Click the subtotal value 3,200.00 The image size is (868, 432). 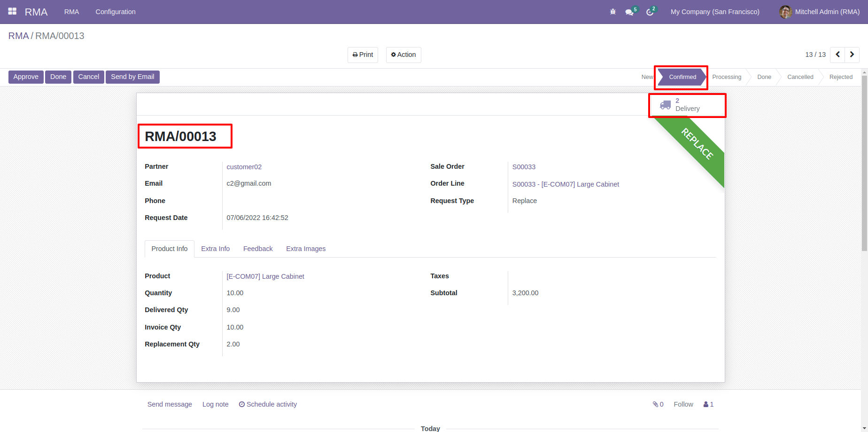point(525,293)
